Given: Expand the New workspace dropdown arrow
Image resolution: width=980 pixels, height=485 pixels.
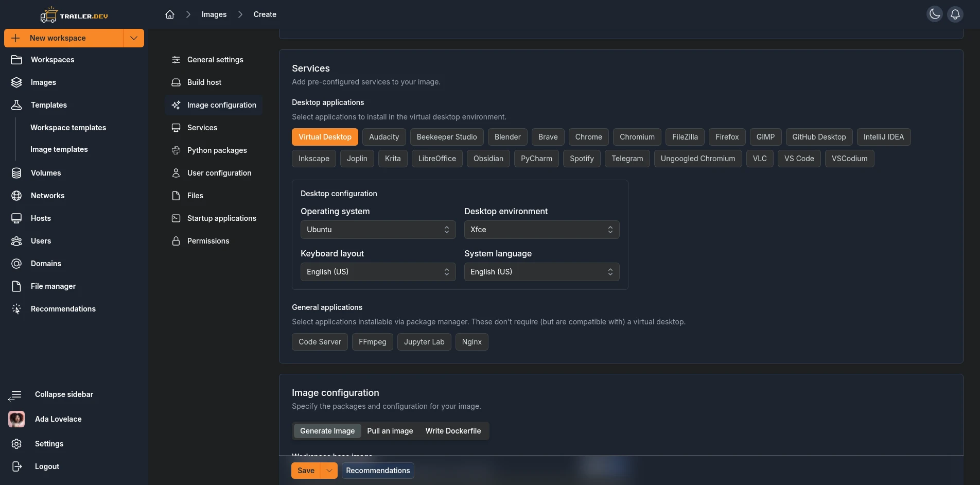Looking at the screenshot, I should [134, 38].
